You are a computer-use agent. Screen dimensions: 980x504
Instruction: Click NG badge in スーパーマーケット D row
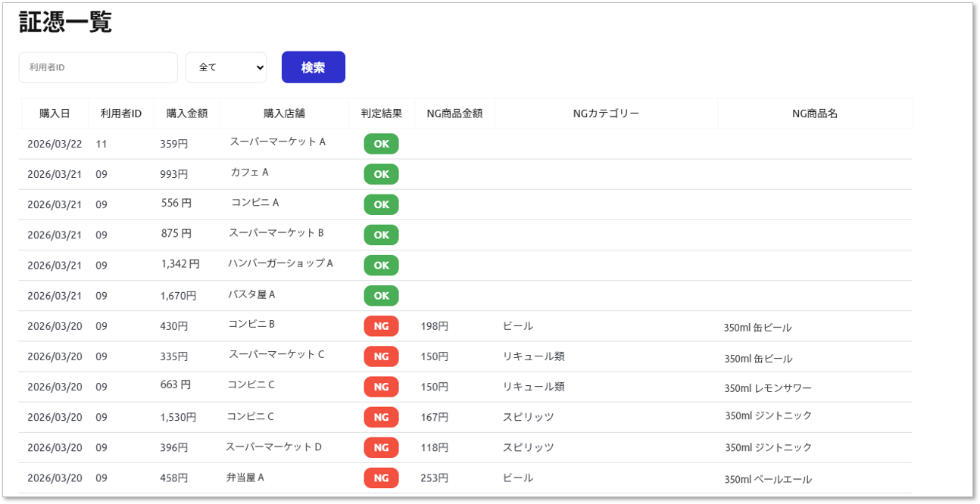tap(382, 447)
